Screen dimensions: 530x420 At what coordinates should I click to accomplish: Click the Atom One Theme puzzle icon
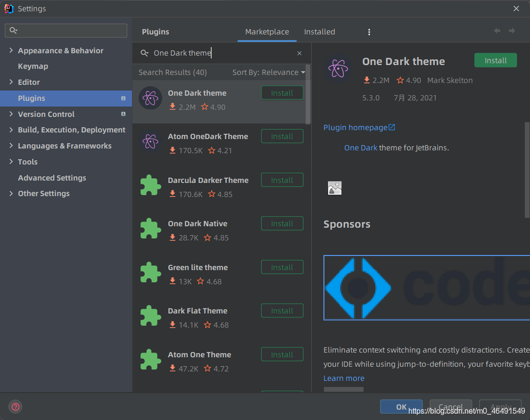click(150, 360)
